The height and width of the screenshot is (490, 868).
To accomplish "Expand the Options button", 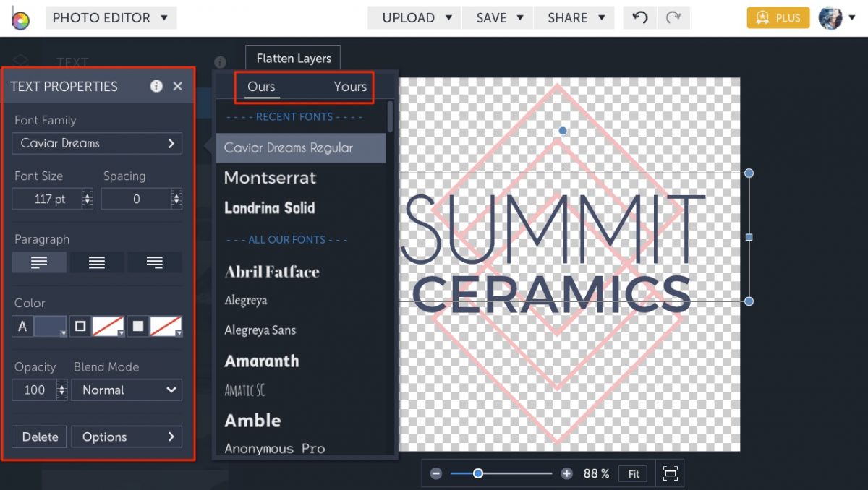I will pyautogui.click(x=127, y=437).
